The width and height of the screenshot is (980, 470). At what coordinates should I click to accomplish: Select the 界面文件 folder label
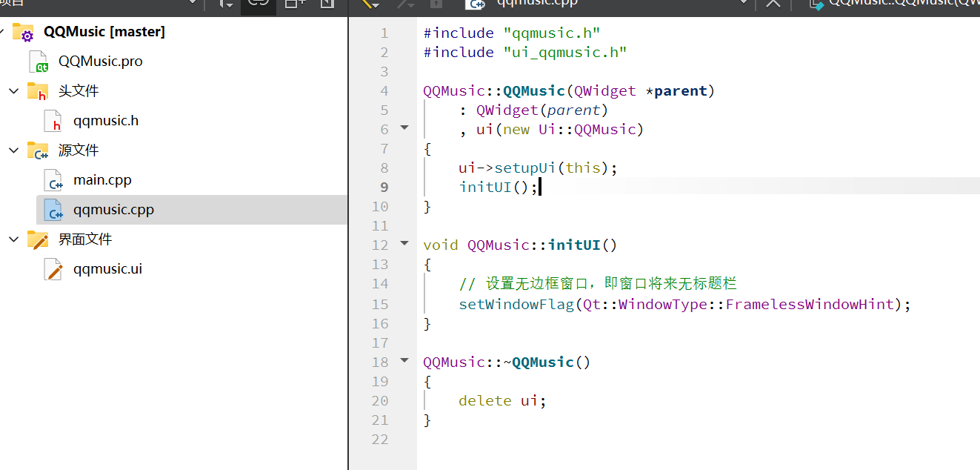tap(85, 239)
